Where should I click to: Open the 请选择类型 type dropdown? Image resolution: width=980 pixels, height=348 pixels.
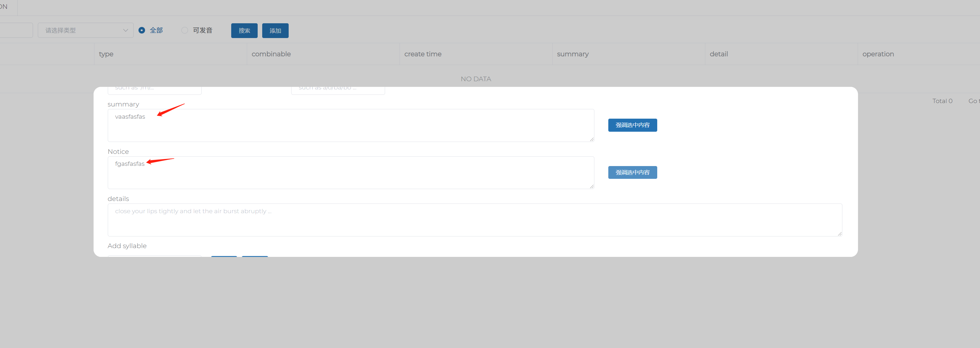[86, 30]
